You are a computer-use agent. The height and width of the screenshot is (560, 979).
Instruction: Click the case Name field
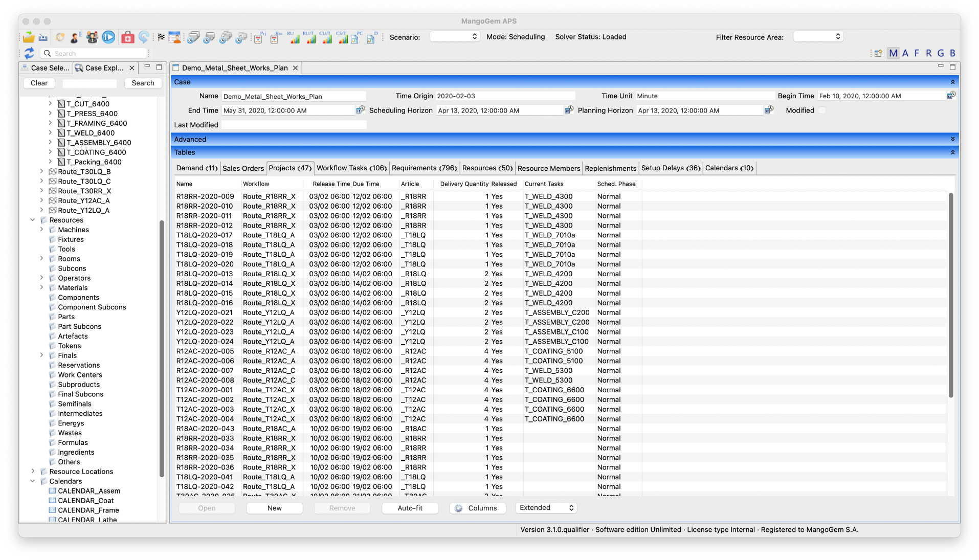(294, 96)
